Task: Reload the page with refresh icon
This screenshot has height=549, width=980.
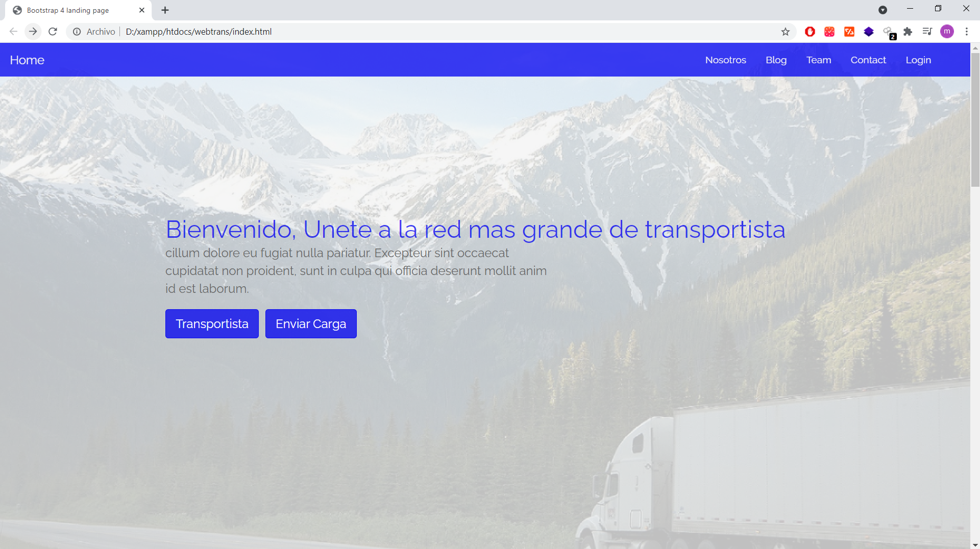Action: click(53, 32)
